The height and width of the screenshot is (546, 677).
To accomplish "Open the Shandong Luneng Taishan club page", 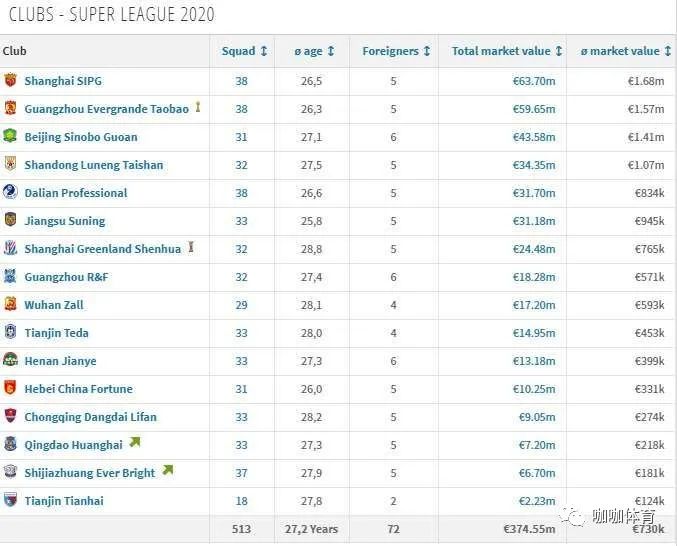I will tap(93, 165).
